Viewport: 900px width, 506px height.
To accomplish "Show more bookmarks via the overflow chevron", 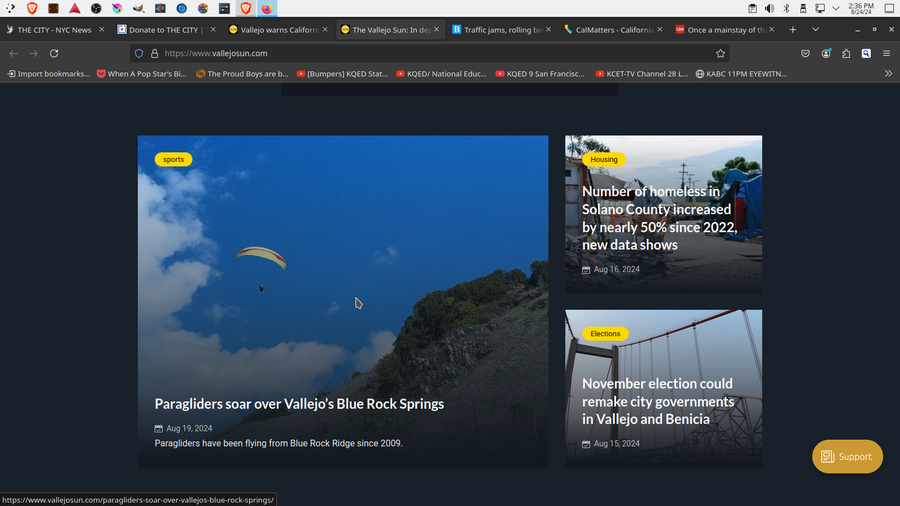I will [x=888, y=73].
